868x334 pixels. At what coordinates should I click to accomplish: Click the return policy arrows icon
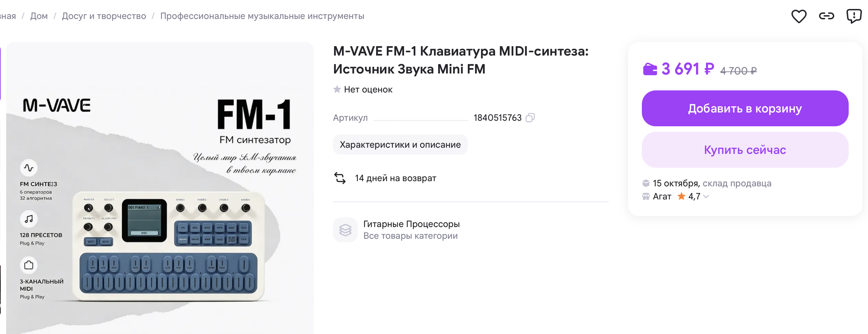pyautogui.click(x=340, y=178)
